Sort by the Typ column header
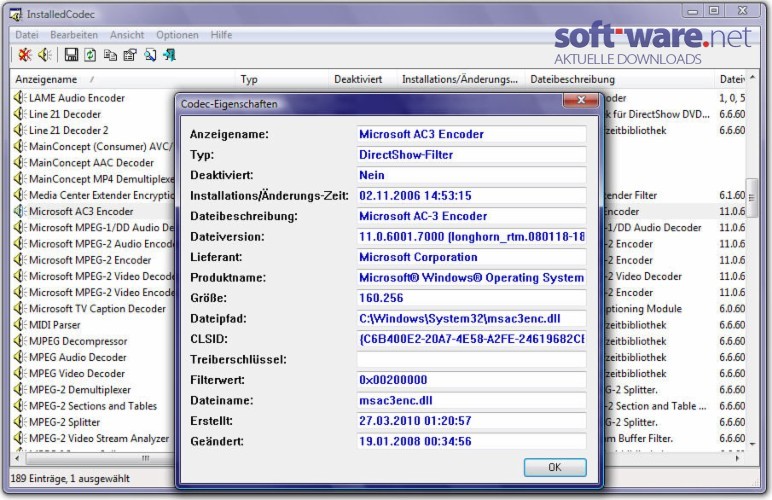This screenshot has width=772, height=500. 282,79
